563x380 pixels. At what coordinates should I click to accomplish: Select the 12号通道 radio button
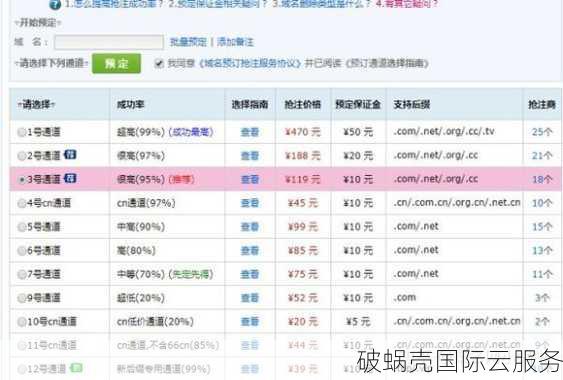(22, 369)
